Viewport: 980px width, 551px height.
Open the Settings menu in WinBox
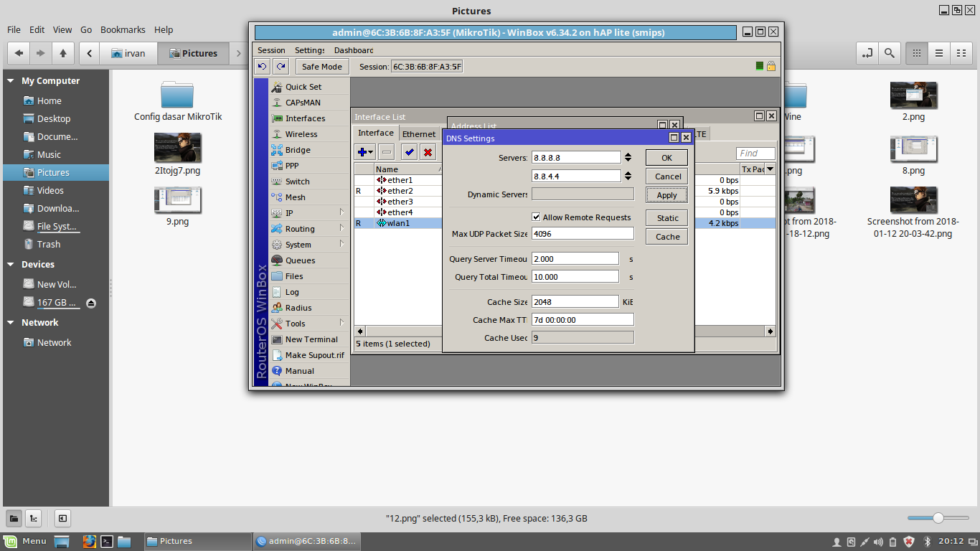[310, 50]
